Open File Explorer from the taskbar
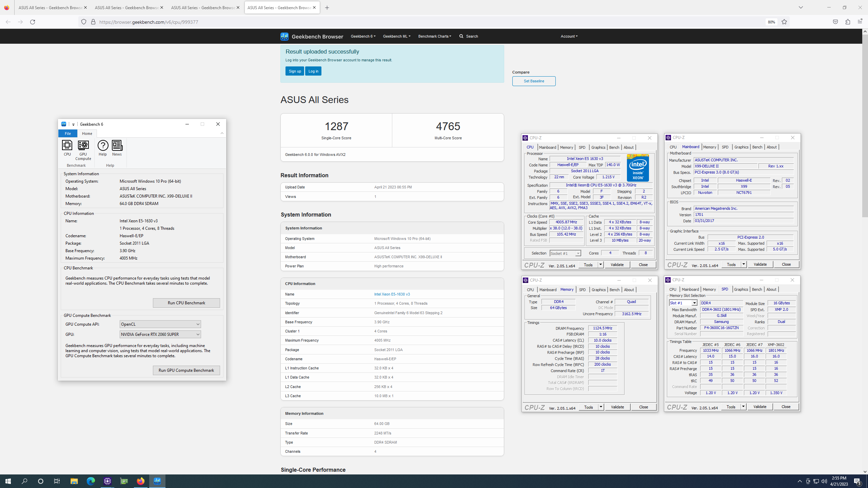The width and height of the screenshot is (868, 488). point(74,481)
